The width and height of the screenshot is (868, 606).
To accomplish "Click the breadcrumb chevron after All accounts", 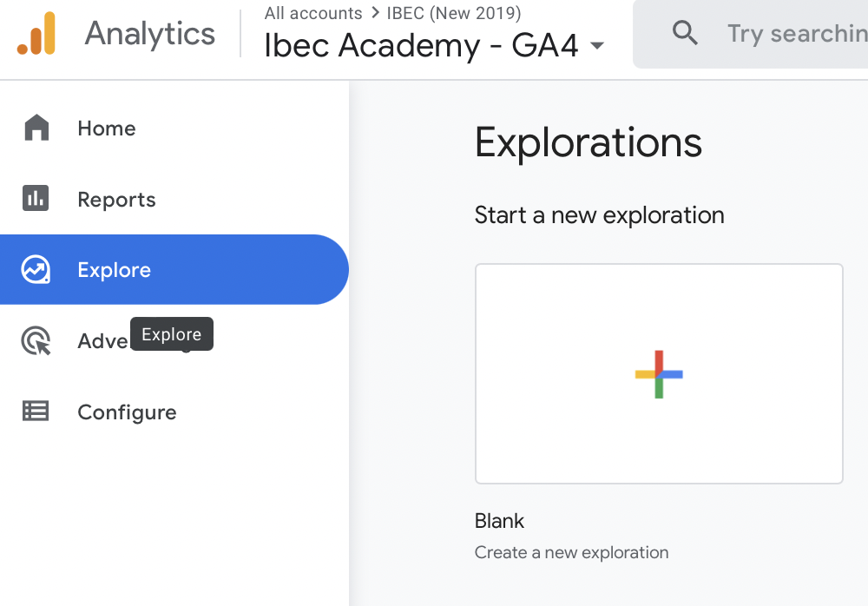I will coord(375,14).
